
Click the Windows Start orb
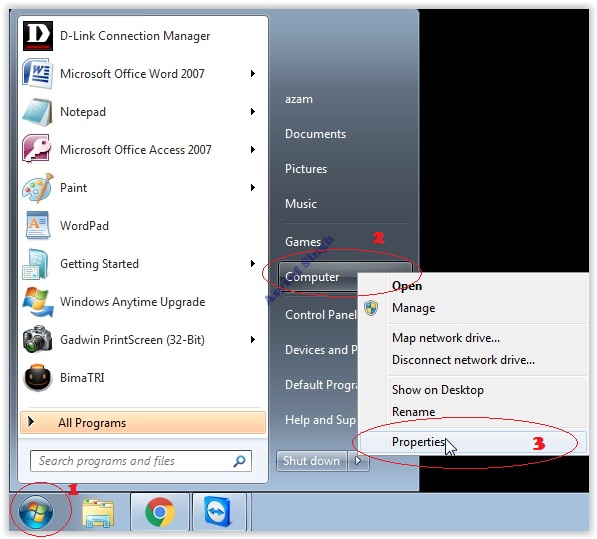click(x=36, y=511)
